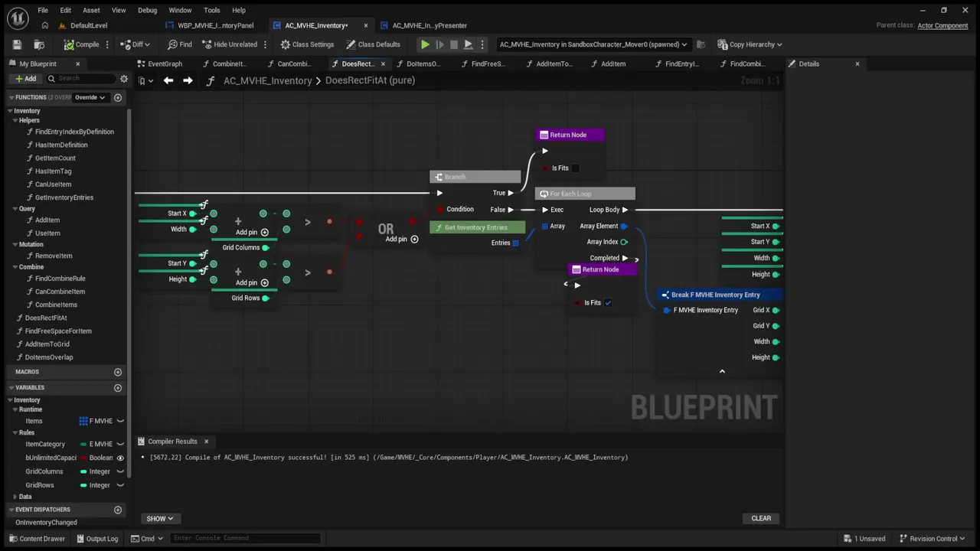Click bUnlimitedCapacity red type pill

(x=83, y=458)
